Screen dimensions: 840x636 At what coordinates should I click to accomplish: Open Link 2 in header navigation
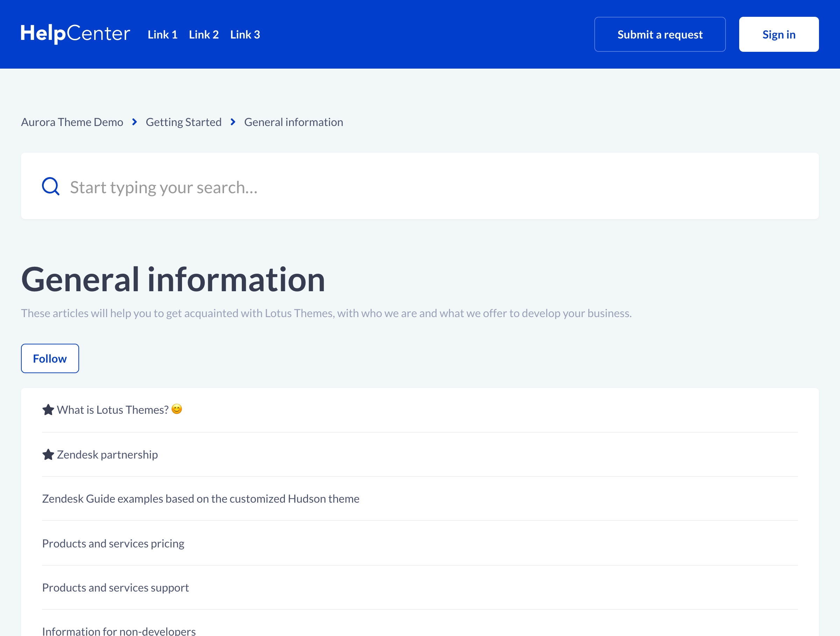point(204,35)
